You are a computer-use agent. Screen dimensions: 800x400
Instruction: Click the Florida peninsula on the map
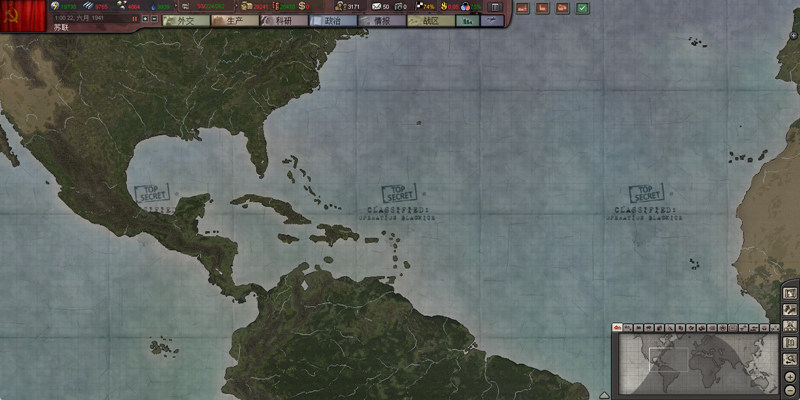point(258,151)
